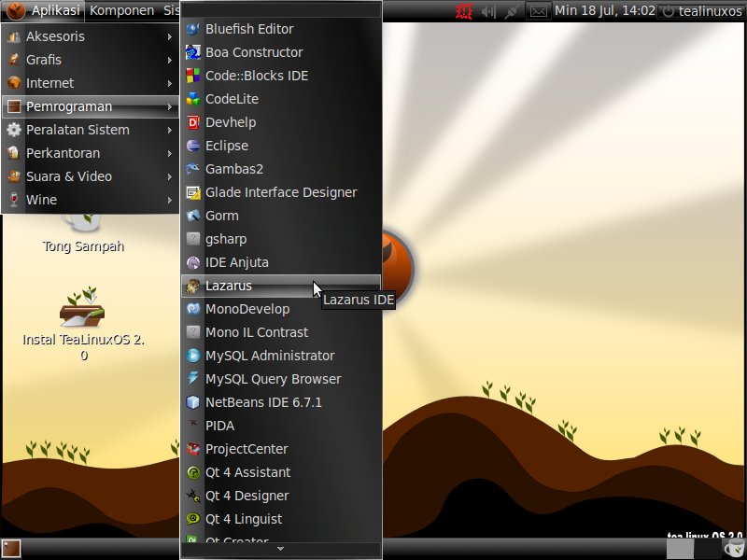Click the tealinuxos user session button
This screenshot has width=747, height=560.
point(702,11)
